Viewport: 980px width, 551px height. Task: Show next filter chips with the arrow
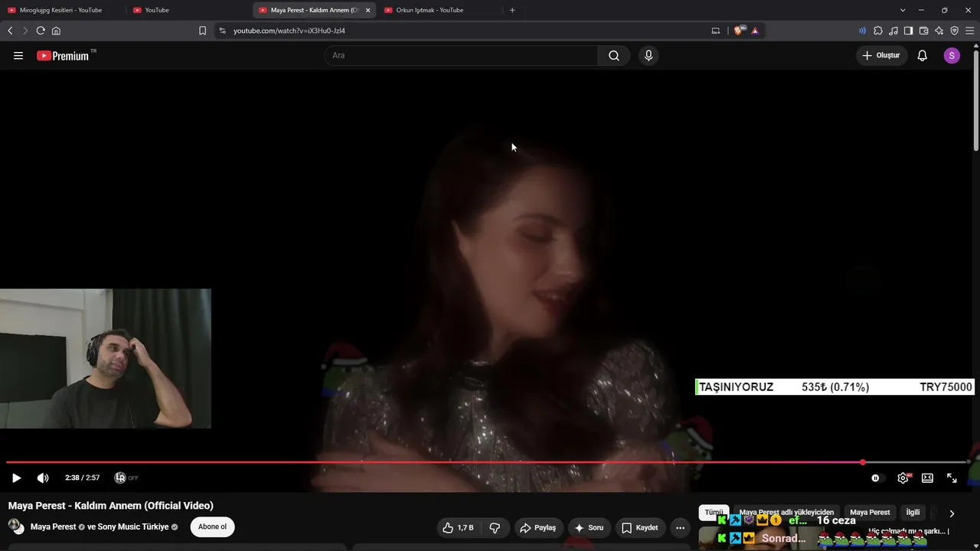pyautogui.click(x=952, y=514)
